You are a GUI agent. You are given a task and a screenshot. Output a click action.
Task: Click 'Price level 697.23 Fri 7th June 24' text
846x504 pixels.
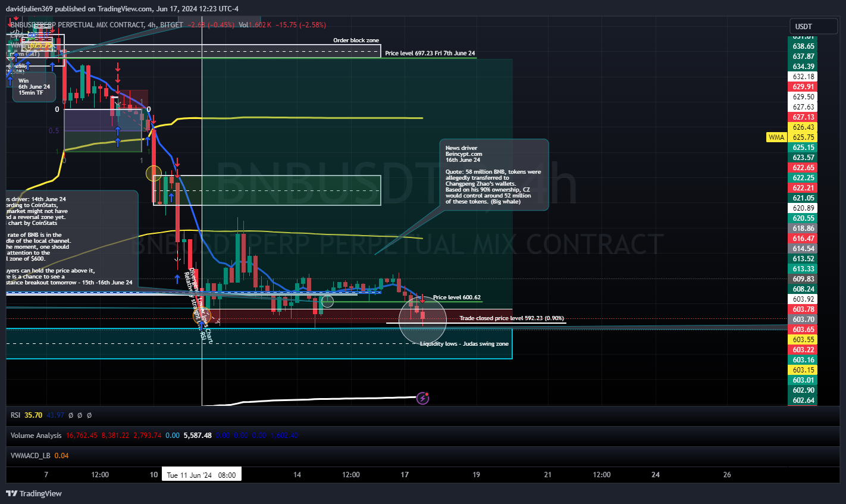tap(430, 54)
